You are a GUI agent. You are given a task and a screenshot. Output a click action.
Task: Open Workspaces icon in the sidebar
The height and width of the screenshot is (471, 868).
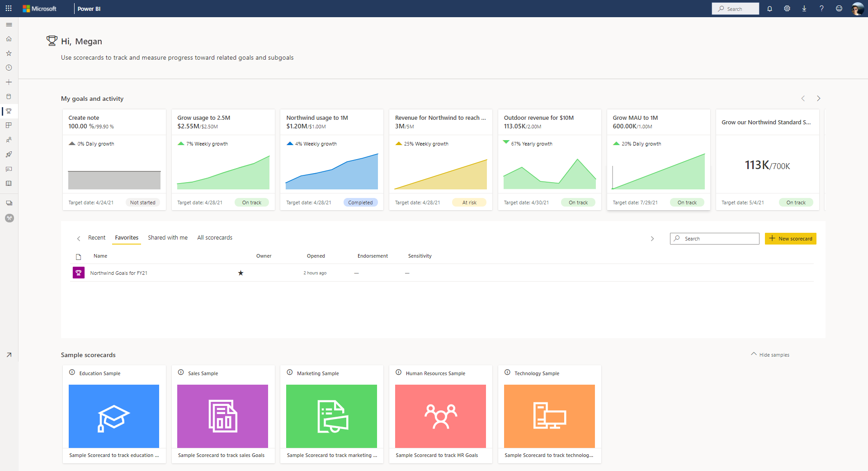click(9, 203)
